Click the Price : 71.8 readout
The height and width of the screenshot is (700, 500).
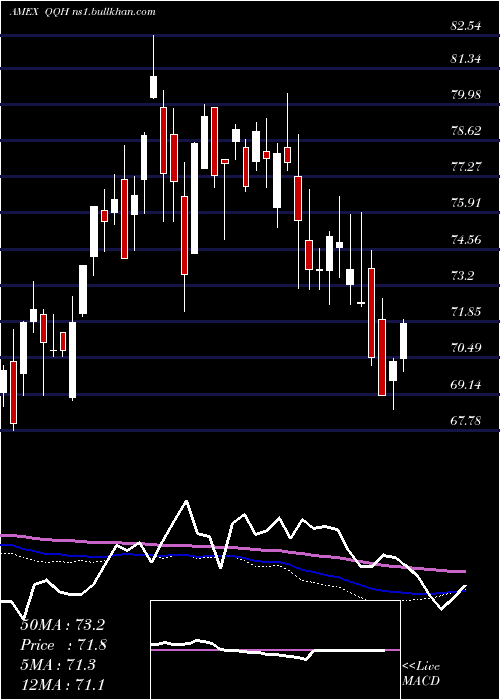(x=62, y=645)
